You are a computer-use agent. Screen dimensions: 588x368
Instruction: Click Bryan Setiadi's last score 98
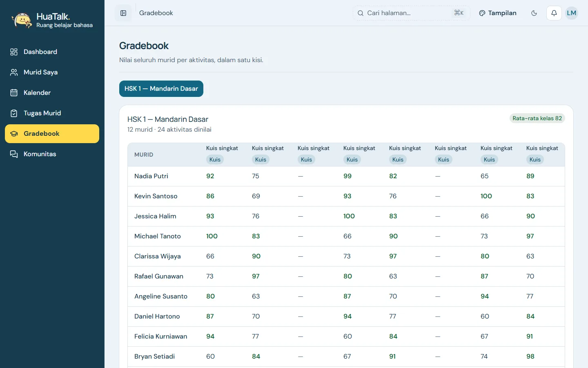(x=530, y=357)
